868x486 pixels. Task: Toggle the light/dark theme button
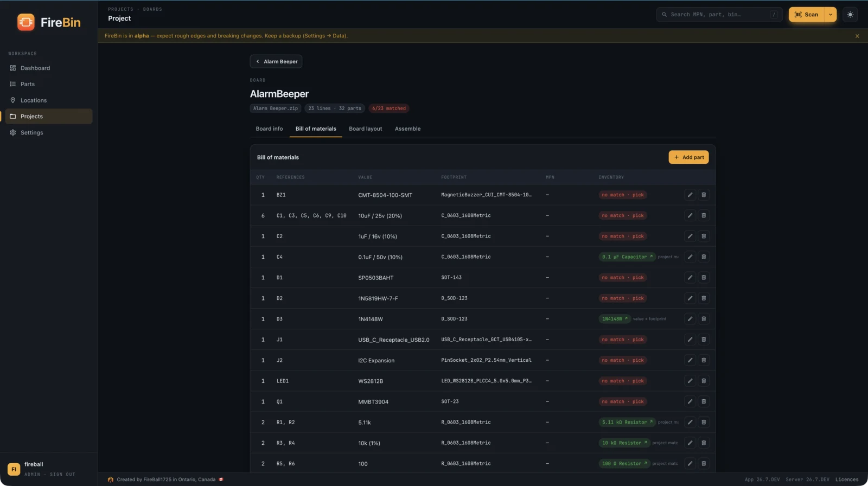tap(850, 15)
